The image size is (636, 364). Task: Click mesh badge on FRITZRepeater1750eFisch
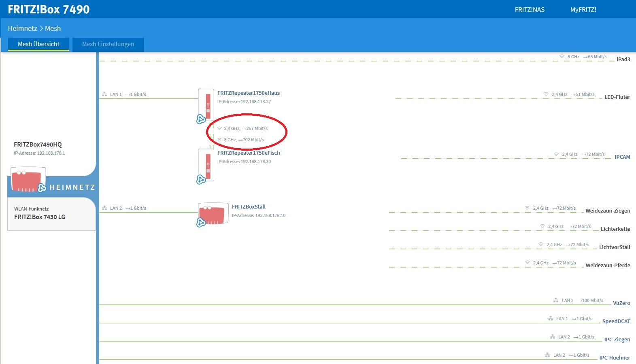click(x=201, y=179)
